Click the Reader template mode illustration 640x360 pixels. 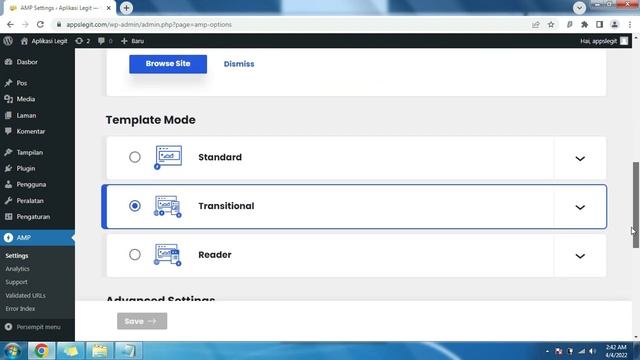click(x=168, y=255)
